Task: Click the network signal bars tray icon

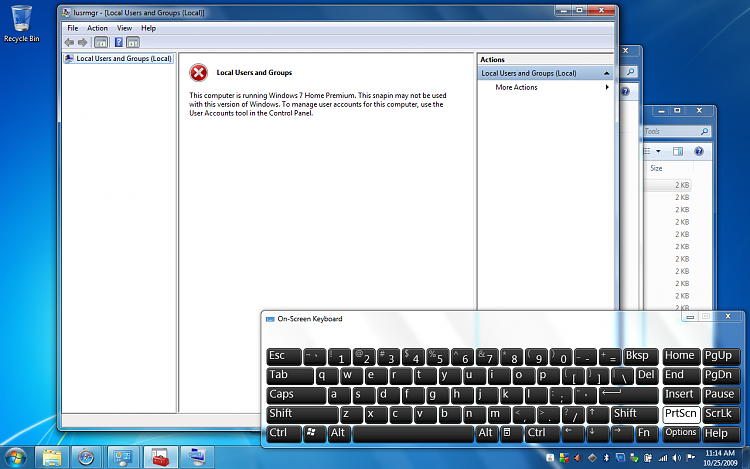Action: (662, 458)
